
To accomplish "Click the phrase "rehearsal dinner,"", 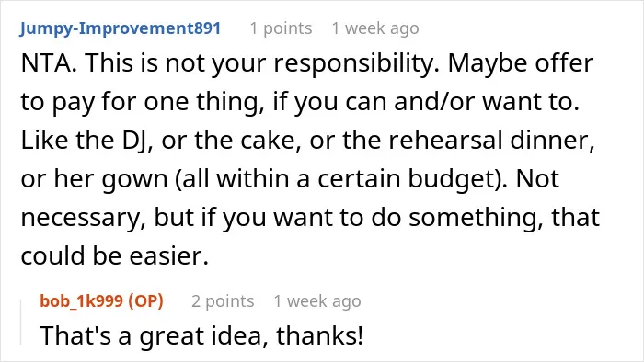I will tap(491, 141).
